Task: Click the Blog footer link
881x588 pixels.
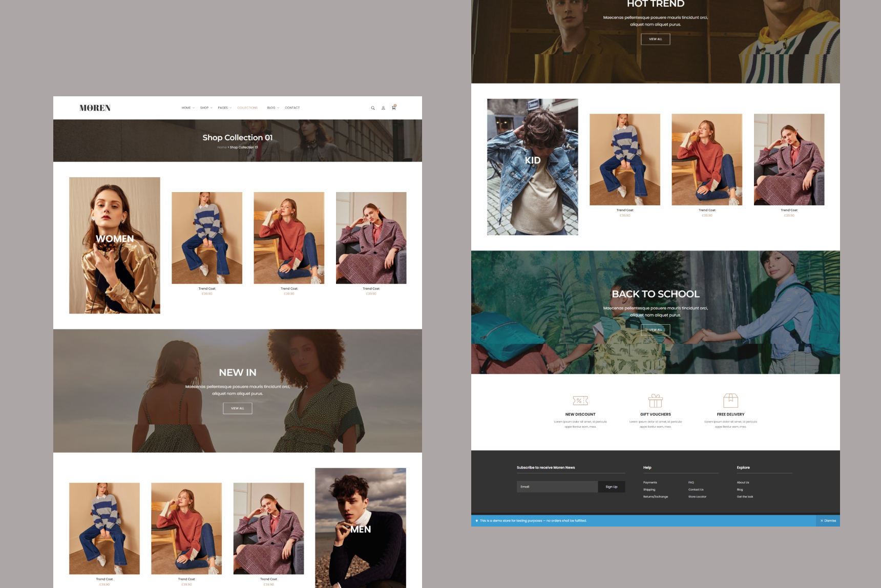Action: coord(740,490)
